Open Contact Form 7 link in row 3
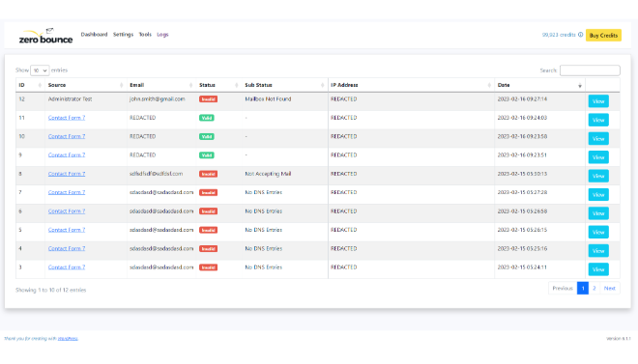This screenshot has width=638, height=364. point(67,267)
